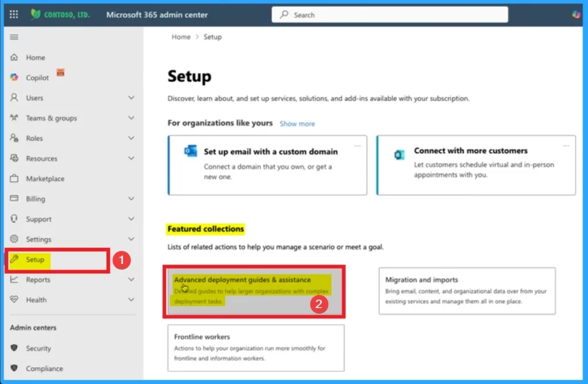Expand the Resources chevron
588x384 pixels.
coord(131,158)
